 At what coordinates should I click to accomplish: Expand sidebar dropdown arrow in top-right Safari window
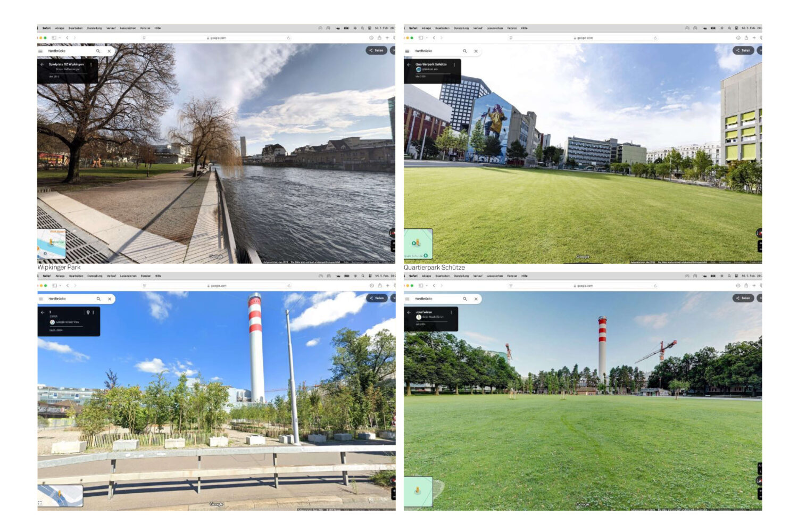point(427,38)
